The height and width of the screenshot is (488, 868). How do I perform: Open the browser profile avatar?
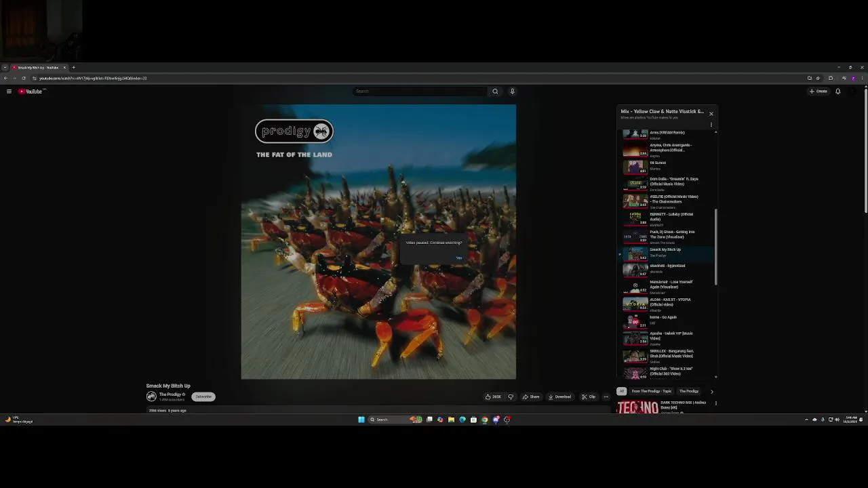pos(853,78)
